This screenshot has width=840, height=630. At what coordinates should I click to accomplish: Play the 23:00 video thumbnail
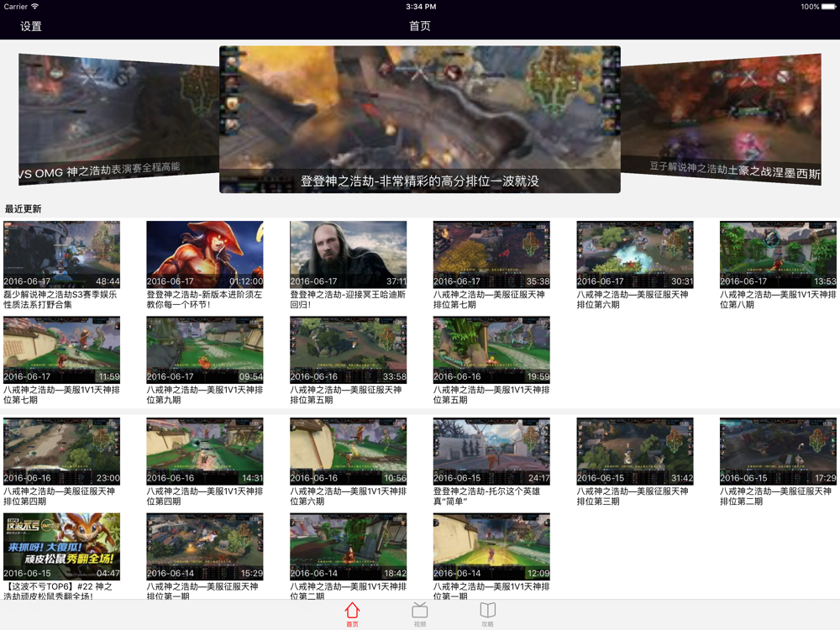pyautogui.click(x=61, y=451)
